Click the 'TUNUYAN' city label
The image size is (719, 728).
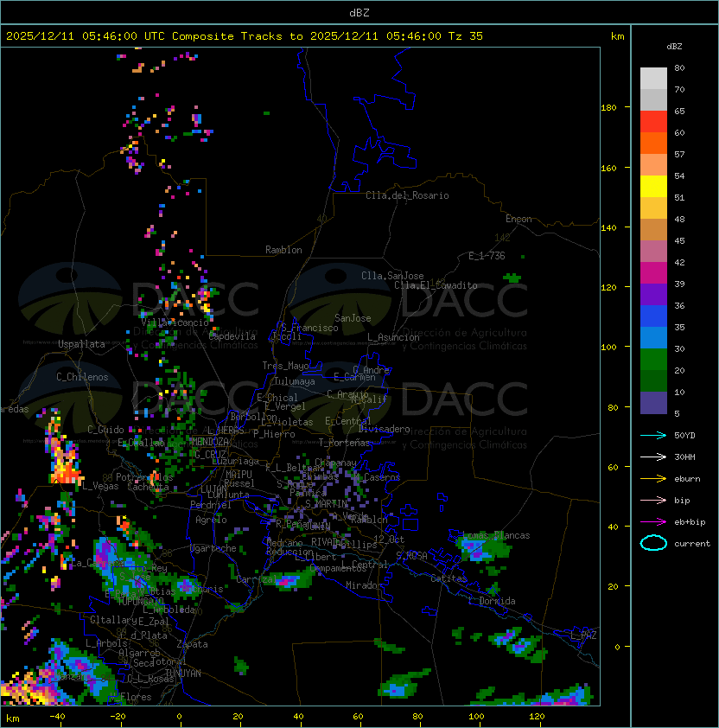tap(183, 673)
